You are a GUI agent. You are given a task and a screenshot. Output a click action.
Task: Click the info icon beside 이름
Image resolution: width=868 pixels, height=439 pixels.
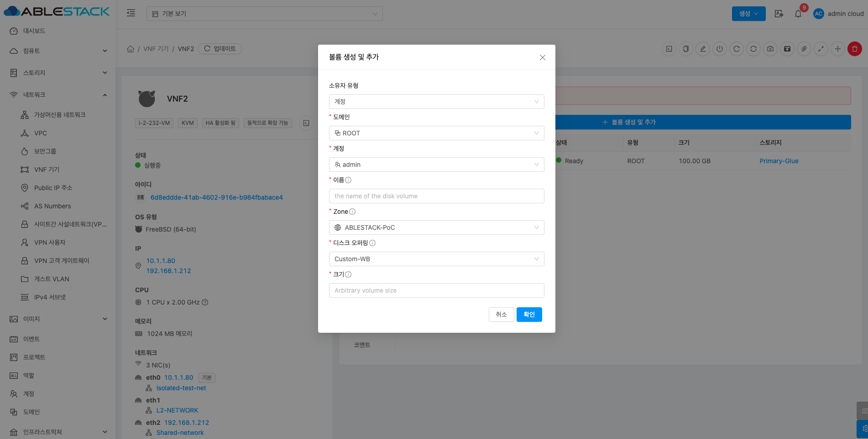tap(348, 180)
